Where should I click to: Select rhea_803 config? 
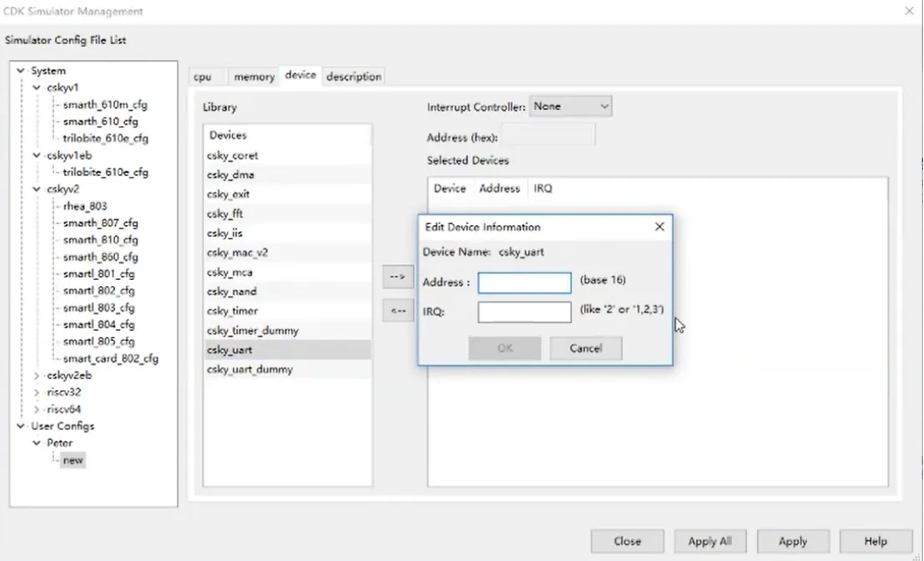coord(85,206)
